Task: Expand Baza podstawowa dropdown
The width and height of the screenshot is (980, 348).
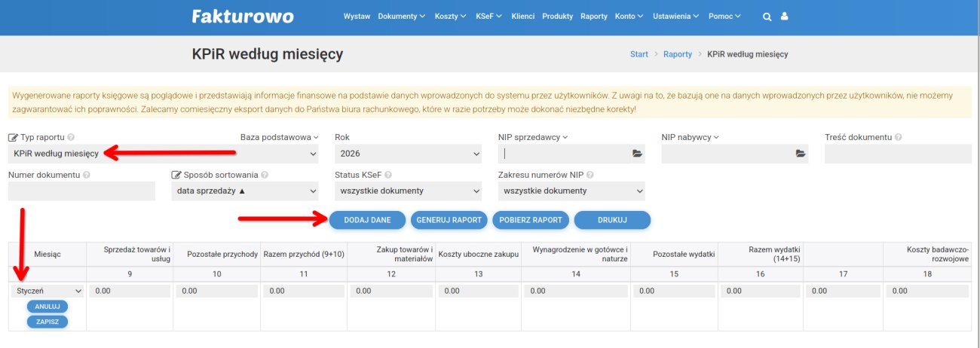Action: coord(279,137)
